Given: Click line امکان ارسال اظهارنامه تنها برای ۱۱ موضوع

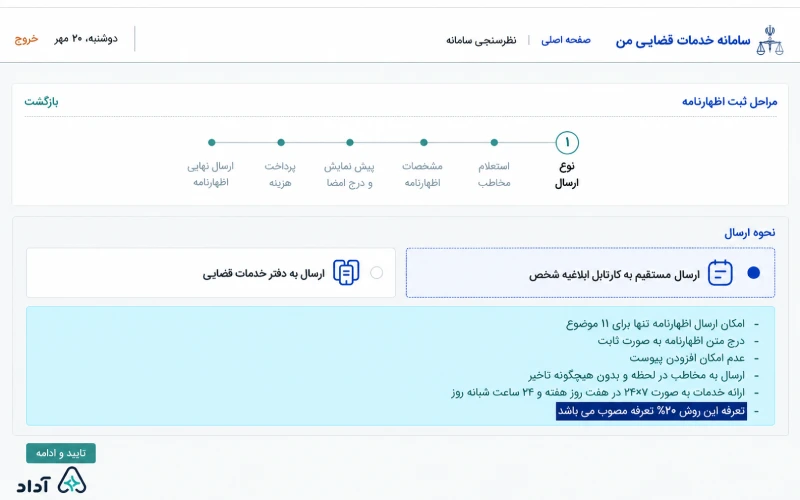Looking at the screenshot, I should tap(655, 323).
